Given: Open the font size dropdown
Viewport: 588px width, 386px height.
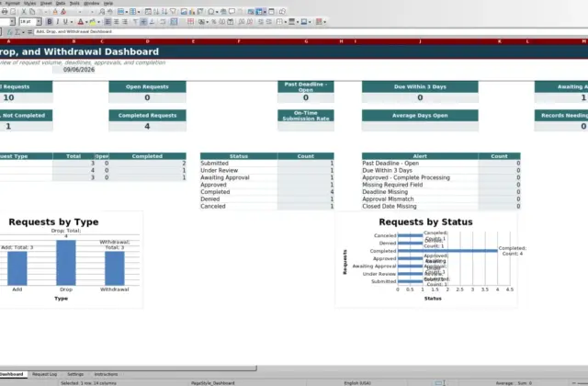Looking at the screenshot, I should click(x=39, y=22).
